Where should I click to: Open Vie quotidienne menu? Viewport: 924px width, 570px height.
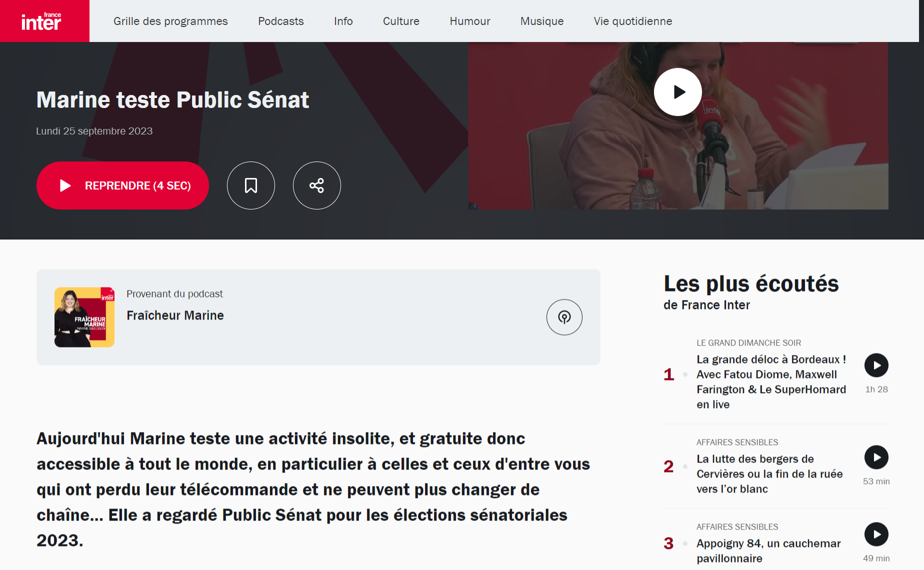coord(633,21)
